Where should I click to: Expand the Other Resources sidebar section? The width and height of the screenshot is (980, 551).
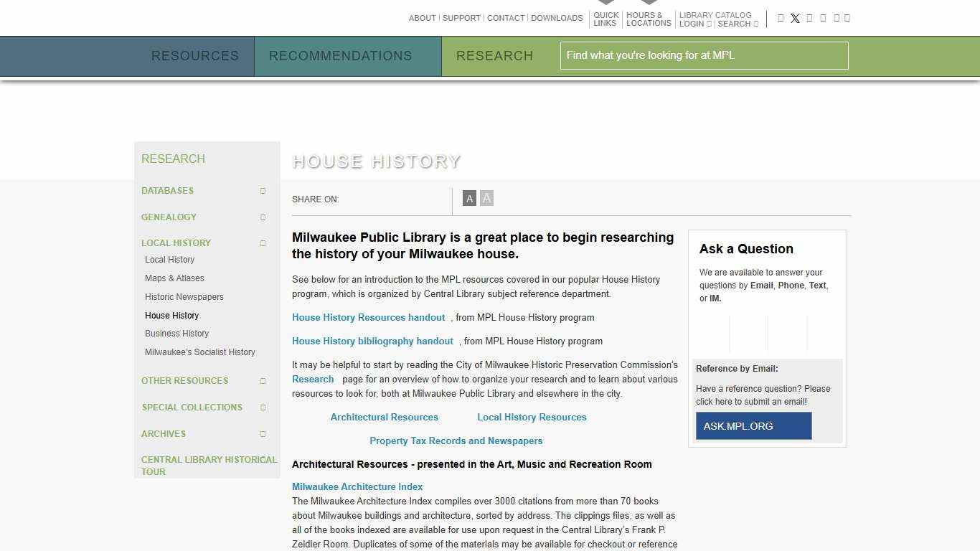pyautogui.click(x=263, y=381)
